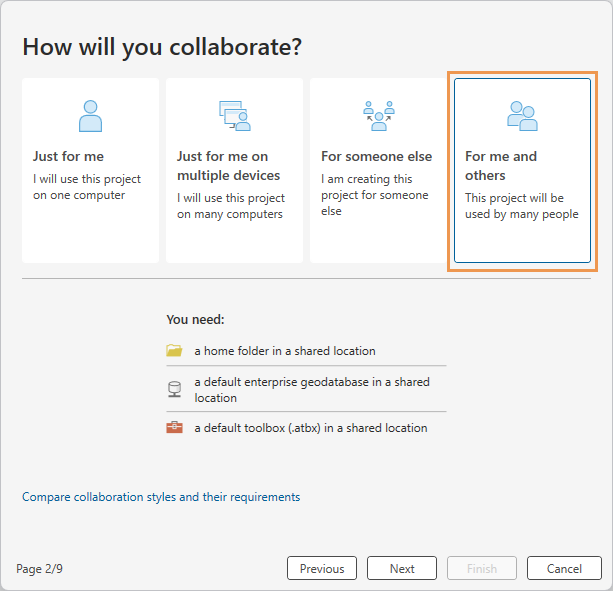Viewport: 613px width, 591px height.
Task: Open Compare collaboration styles link
Action: pos(161,497)
